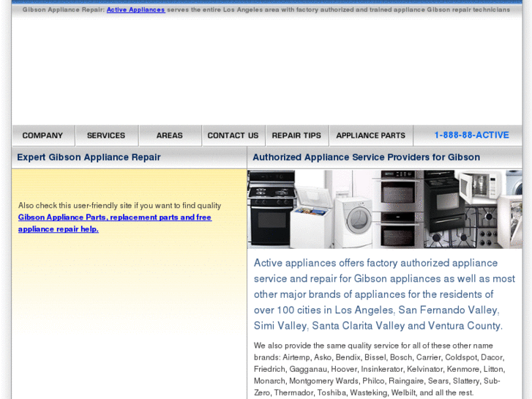Click the 'Gibson Appliance Repair:' header text
Image resolution: width=532 pixels, height=399 pixels.
64,10
